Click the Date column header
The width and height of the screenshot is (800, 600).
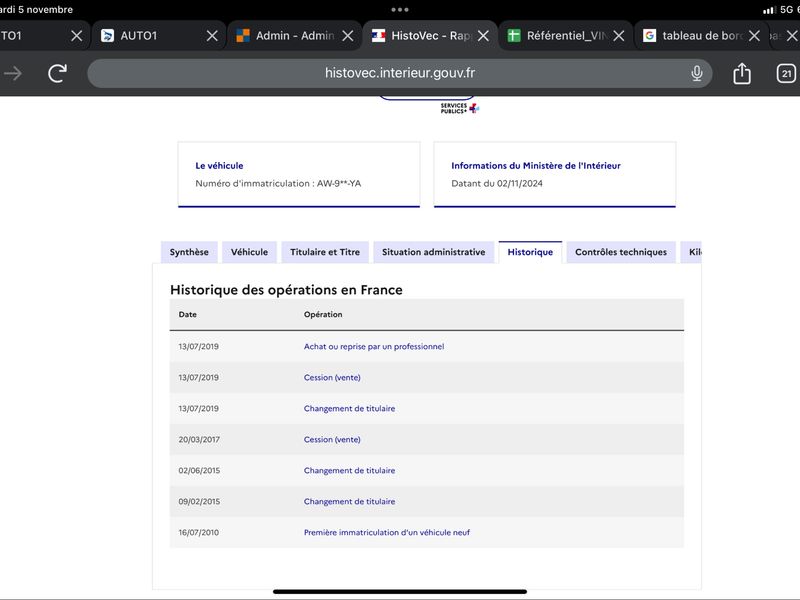click(x=188, y=314)
